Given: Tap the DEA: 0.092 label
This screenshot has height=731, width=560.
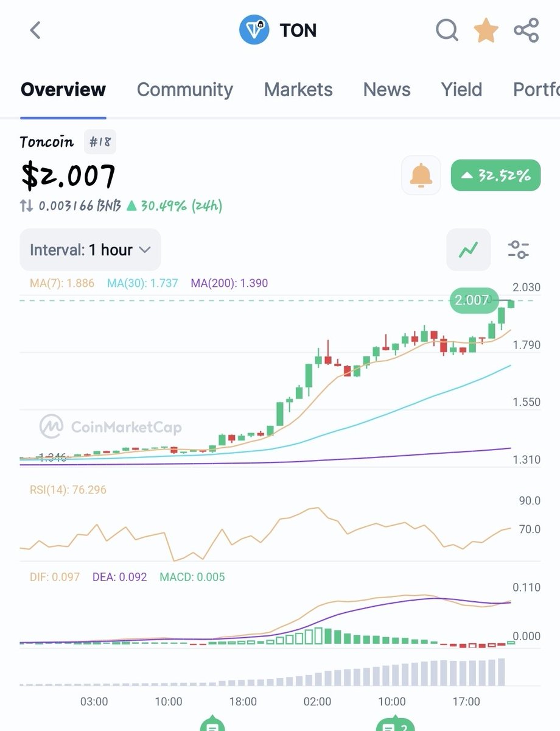Looking at the screenshot, I should [x=119, y=576].
